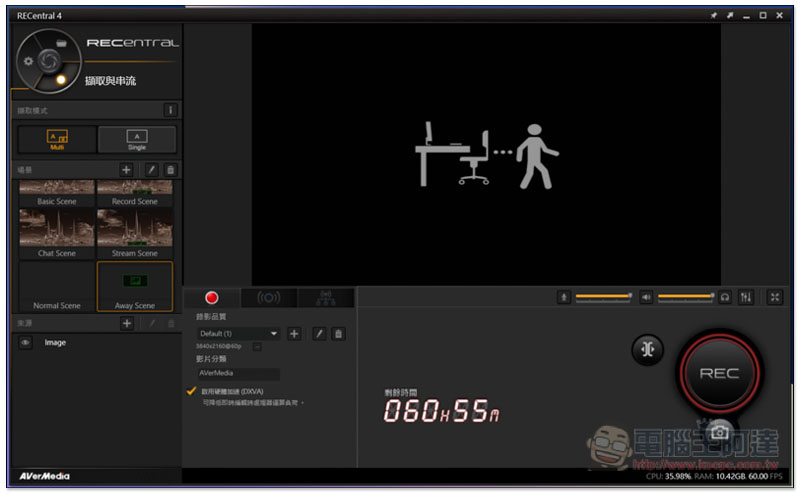The width and height of the screenshot is (800, 494).
Task: Click the AVerMedia video category field
Action: point(238,374)
